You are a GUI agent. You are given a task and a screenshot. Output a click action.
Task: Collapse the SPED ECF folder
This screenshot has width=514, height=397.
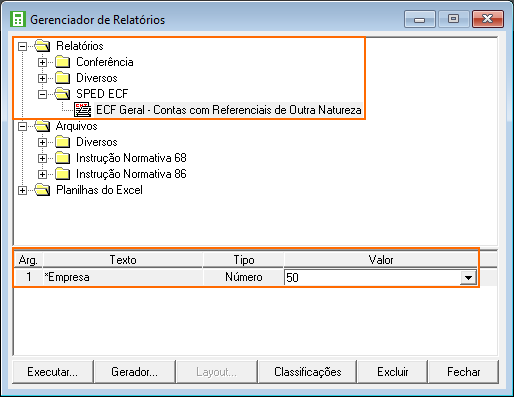[x=42, y=94]
